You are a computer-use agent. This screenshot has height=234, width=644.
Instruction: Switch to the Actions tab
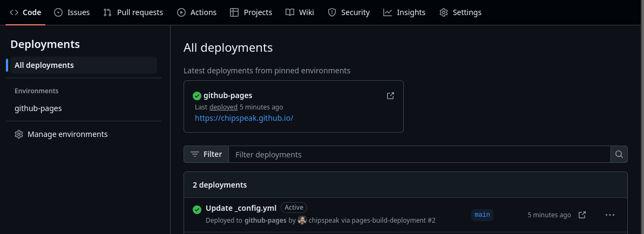click(196, 12)
